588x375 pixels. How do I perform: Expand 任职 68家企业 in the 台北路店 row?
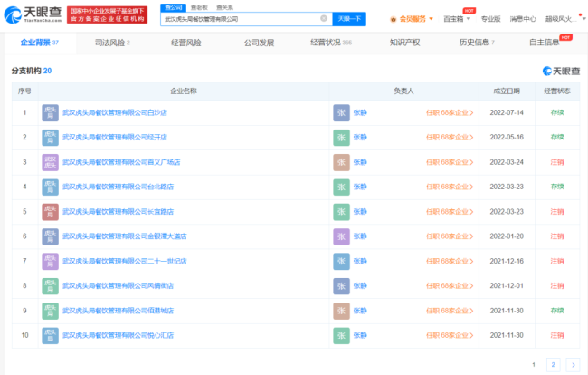(450, 187)
